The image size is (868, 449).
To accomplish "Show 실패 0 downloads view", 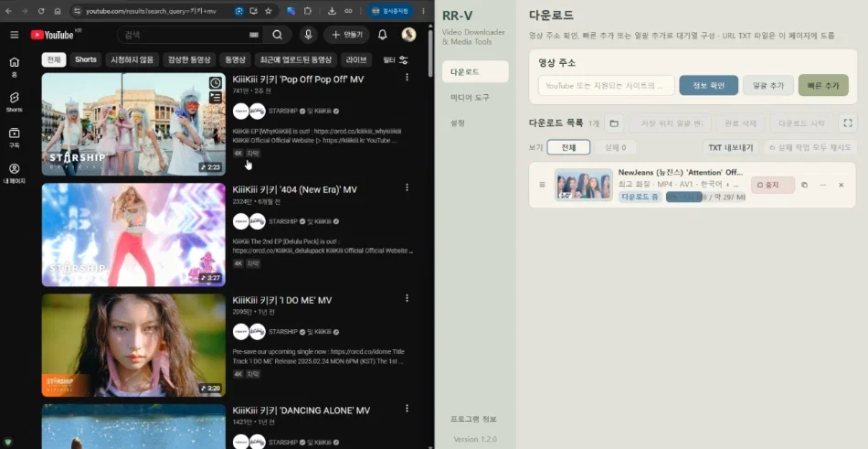I will (615, 147).
